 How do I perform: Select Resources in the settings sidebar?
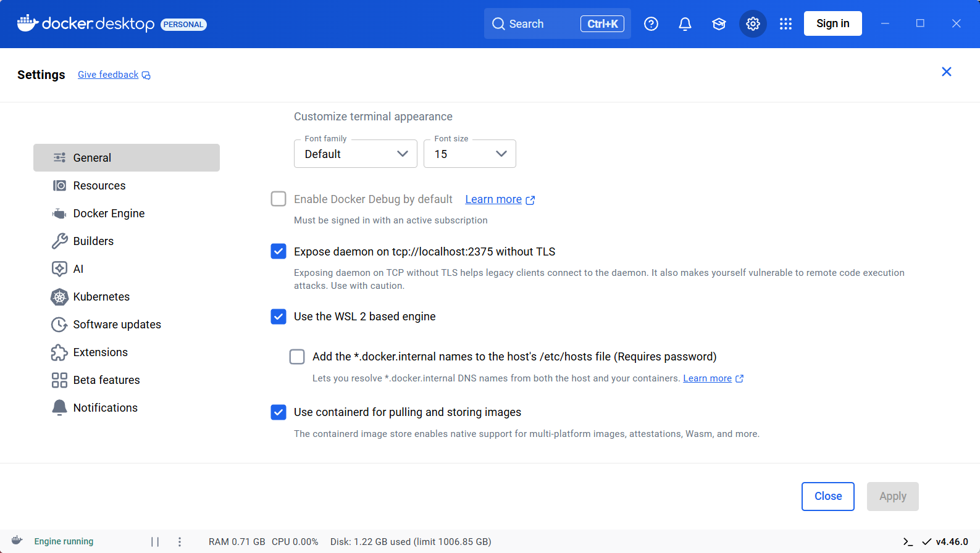point(99,186)
